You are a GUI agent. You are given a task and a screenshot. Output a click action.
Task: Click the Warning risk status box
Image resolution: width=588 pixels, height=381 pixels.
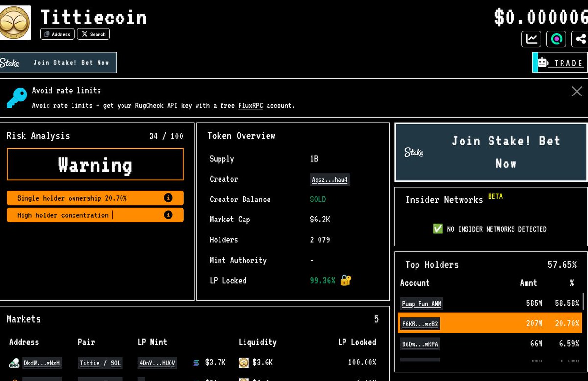(x=95, y=164)
